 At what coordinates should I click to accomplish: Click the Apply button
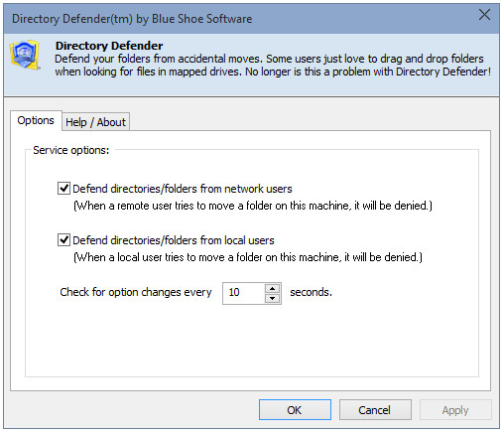tap(455, 410)
